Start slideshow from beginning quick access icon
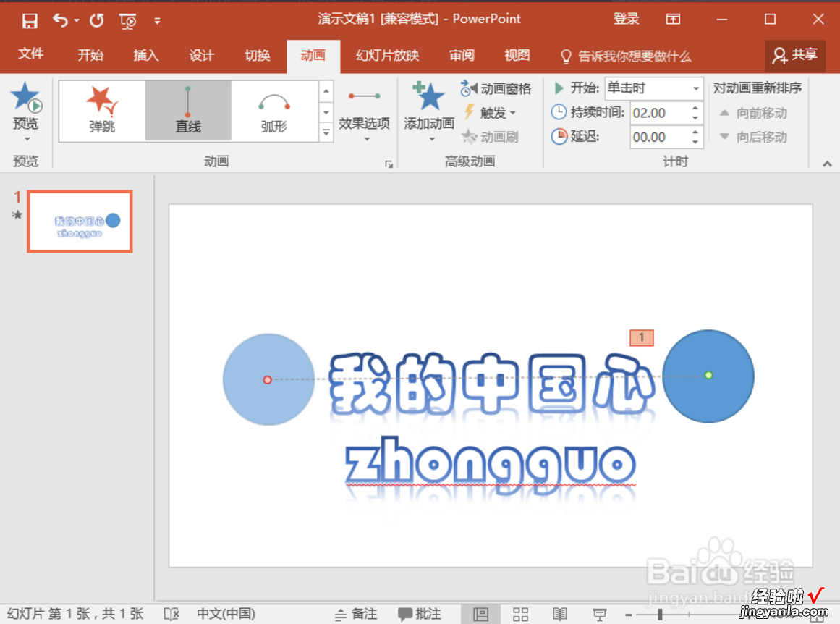 [x=127, y=21]
